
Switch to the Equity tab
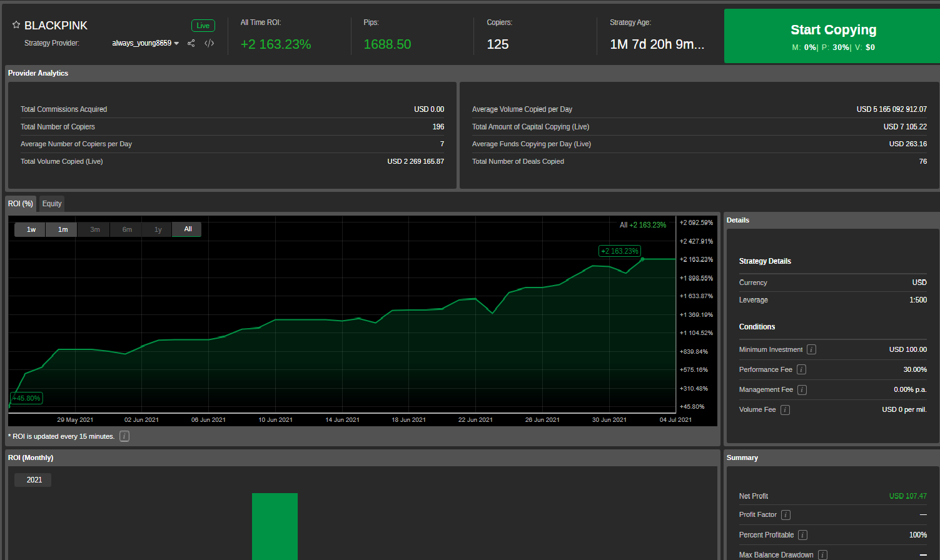point(52,204)
